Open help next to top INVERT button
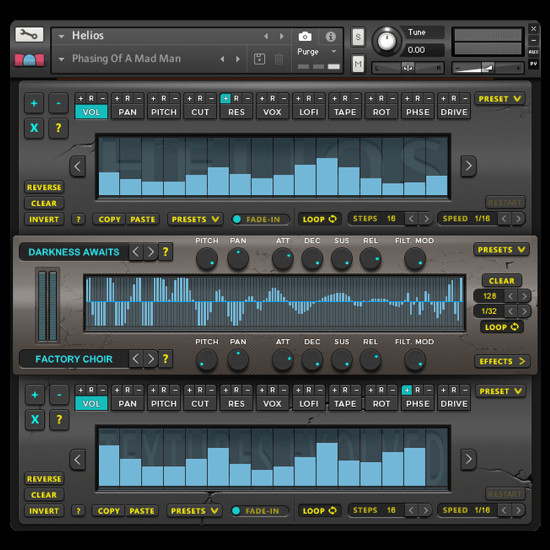Image resolution: width=550 pixels, height=550 pixels. tap(78, 219)
